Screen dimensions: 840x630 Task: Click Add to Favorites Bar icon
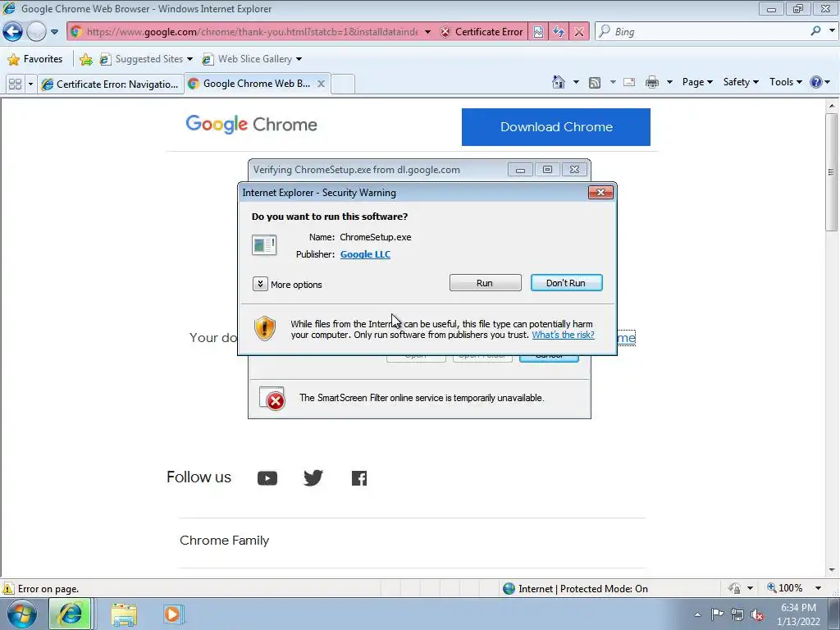85,59
